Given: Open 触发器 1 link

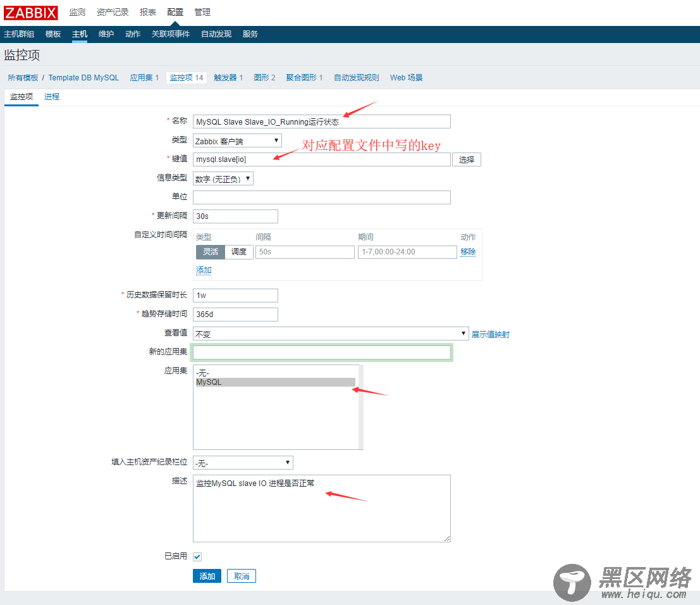Looking at the screenshot, I should point(228,78).
